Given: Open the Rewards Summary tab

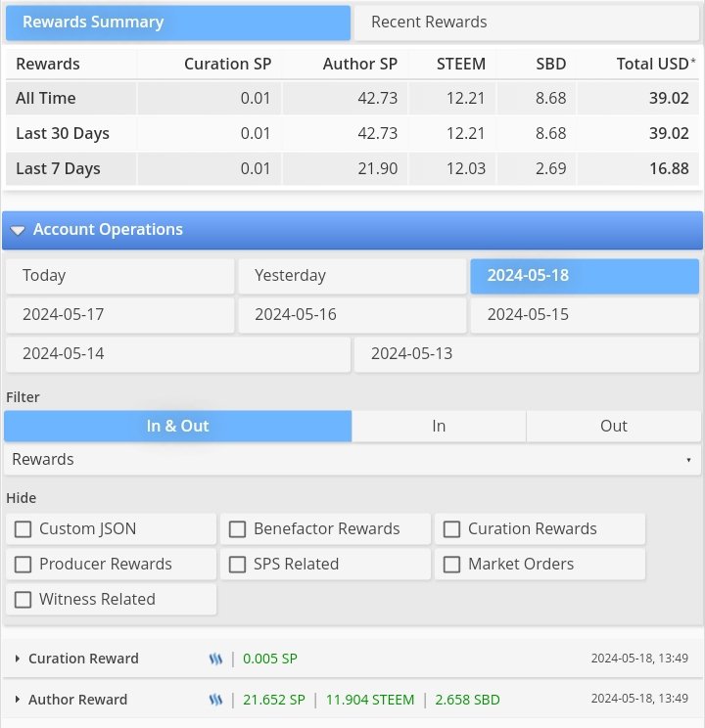Looking at the screenshot, I should point(178,23).
